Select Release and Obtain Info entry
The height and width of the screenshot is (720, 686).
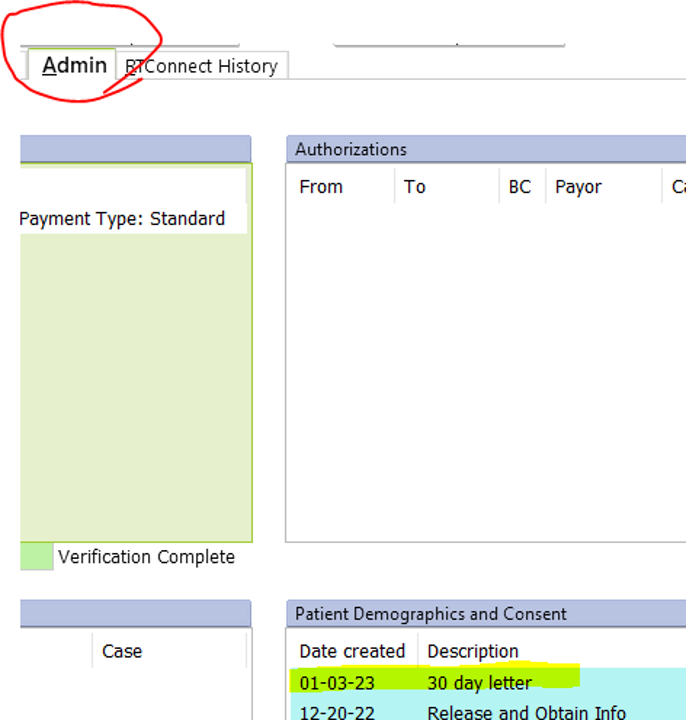coord(526,712)
